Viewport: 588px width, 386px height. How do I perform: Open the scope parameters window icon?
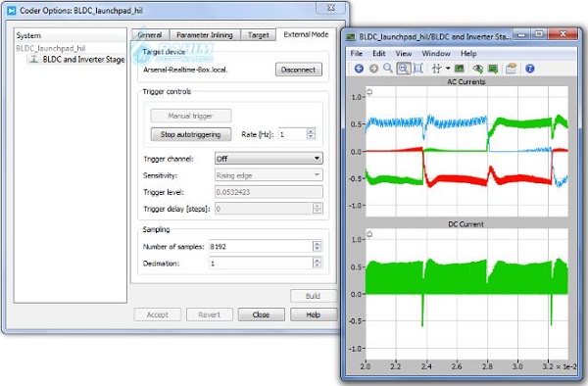coord(511,69)
